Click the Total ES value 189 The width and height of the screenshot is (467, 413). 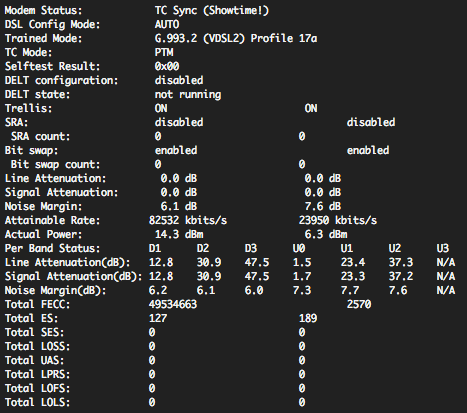(308, 319)
